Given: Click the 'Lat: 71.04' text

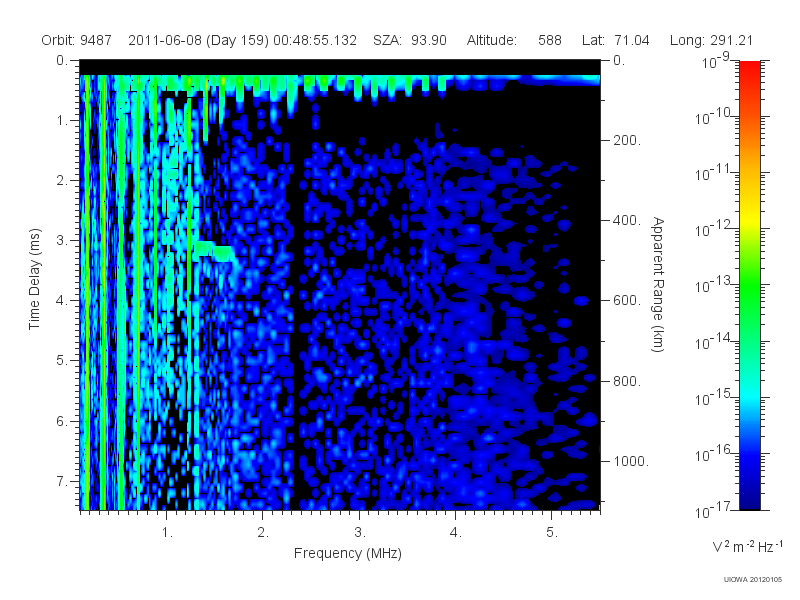Looking at the screenshot, I should coord(615,40).
